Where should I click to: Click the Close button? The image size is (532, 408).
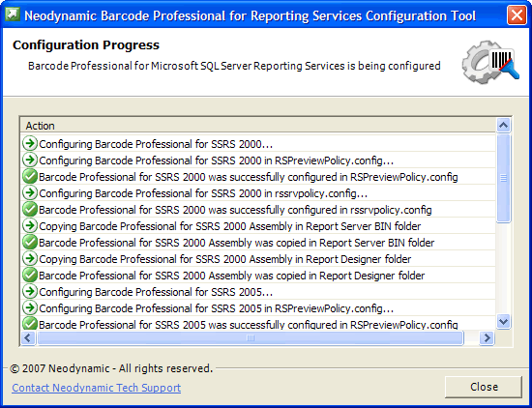point(484,387)
